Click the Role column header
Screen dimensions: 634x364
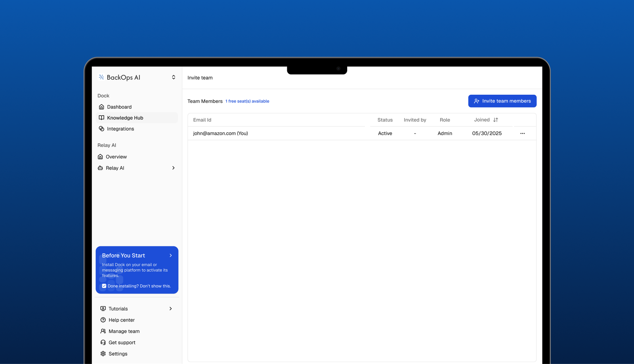click(445, 120)
